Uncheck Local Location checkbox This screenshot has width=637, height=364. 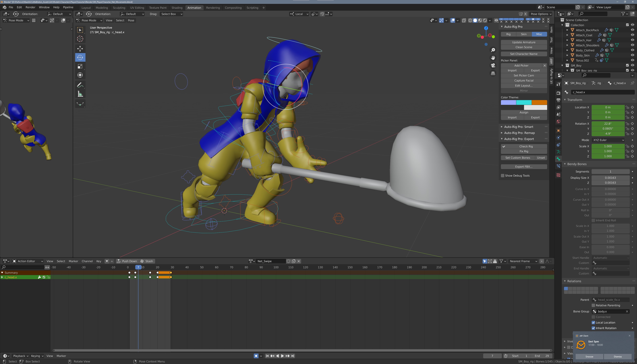pos(593,323)
